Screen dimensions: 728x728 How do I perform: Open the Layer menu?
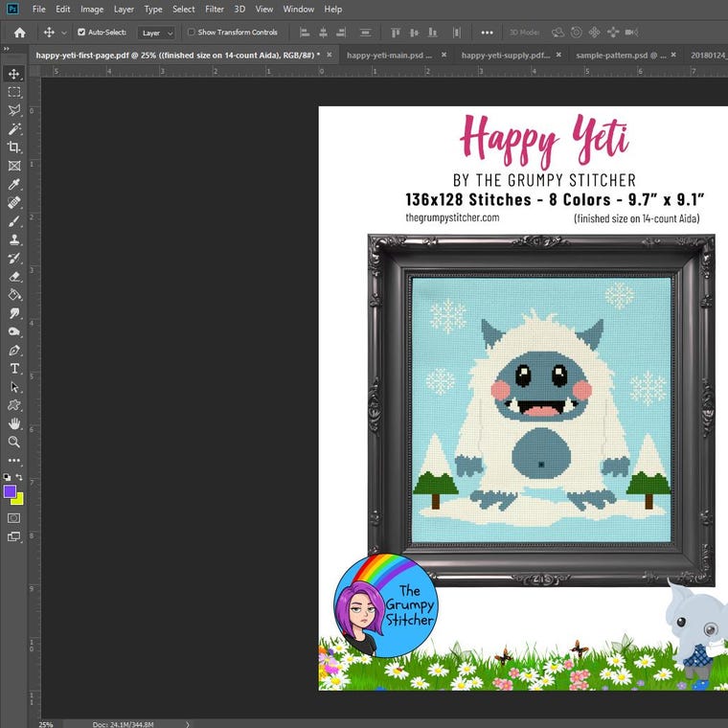(124, 9)
